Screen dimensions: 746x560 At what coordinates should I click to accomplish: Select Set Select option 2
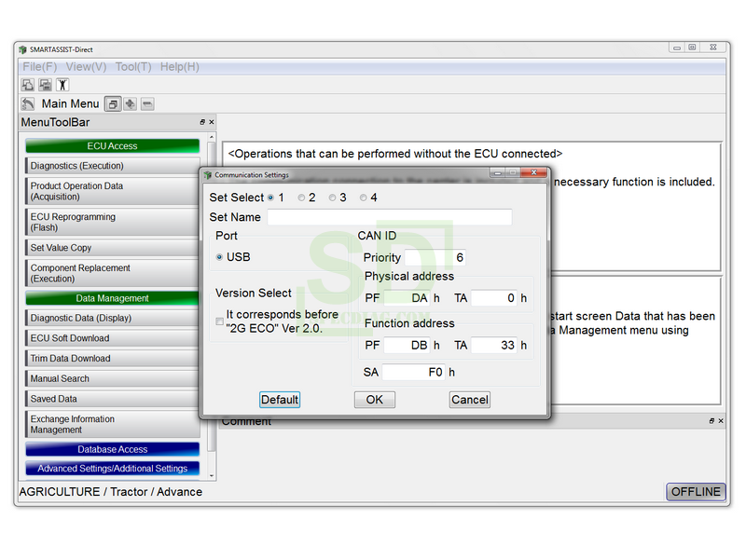(x=301, y=198)
